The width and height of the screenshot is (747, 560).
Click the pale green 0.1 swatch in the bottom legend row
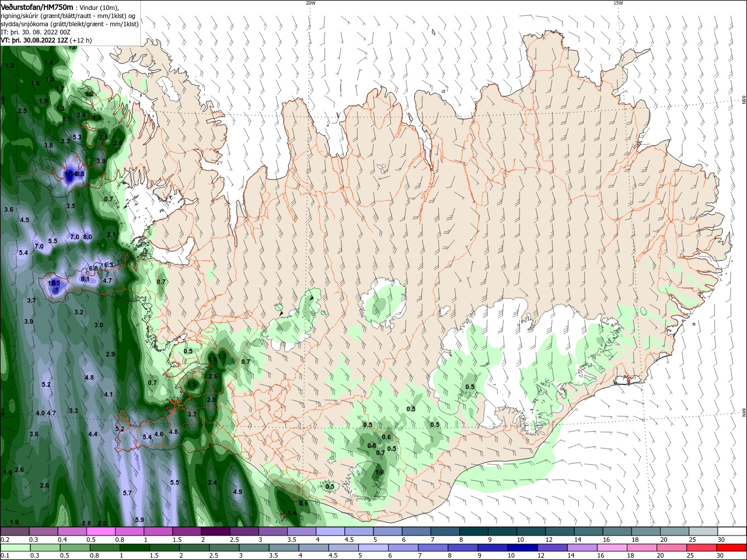pos(15,548)
